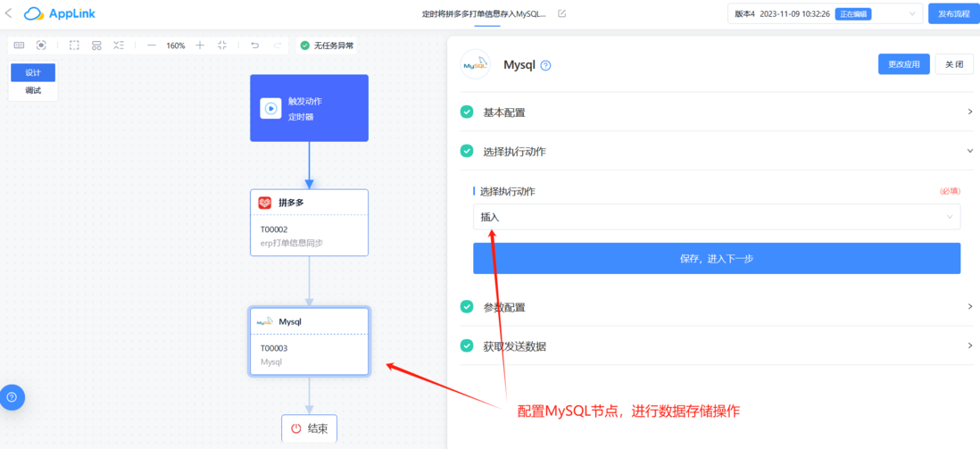Image resolution: width=980 pixels, height=449 pixels.
Task: Go back using the top-left arrow
Action: (x=8, y=13)
